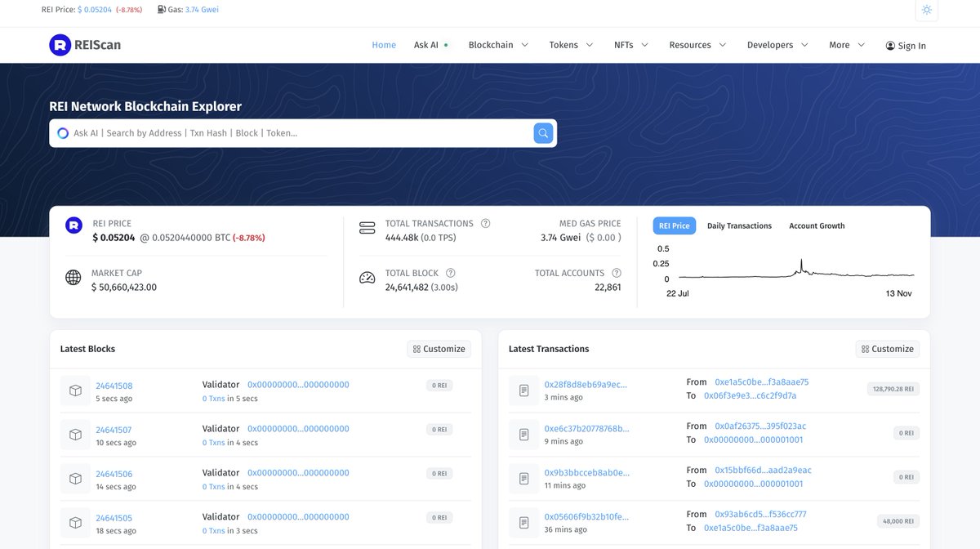The height and width of the screenshot is (549, 980).
Task: Click the REI price line chart
Action: pyautogui.click(x=796, y=270)
